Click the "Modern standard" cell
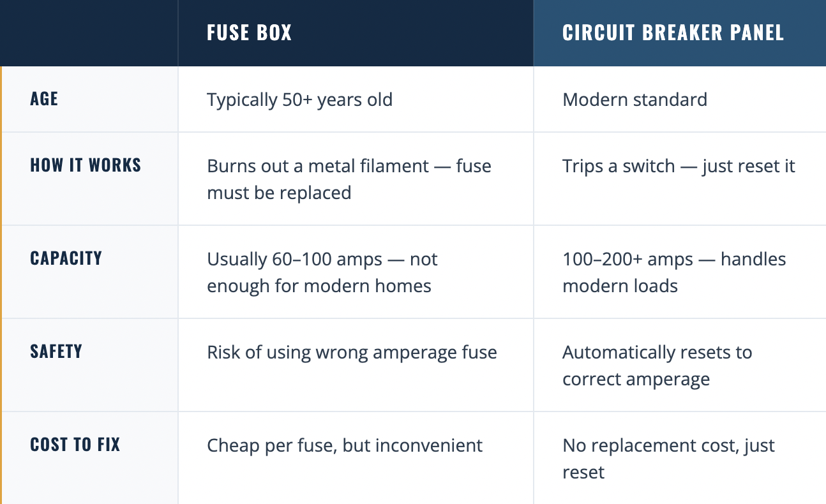 (x=635, y=100)
